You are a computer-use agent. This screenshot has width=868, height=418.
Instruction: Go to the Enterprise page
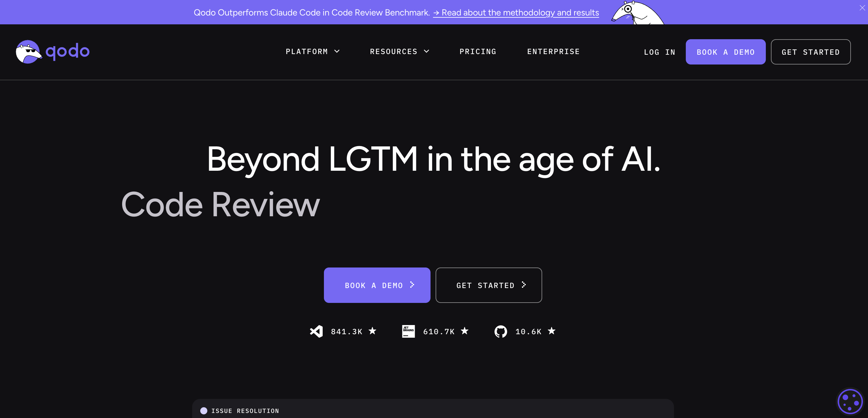(553, 52)
